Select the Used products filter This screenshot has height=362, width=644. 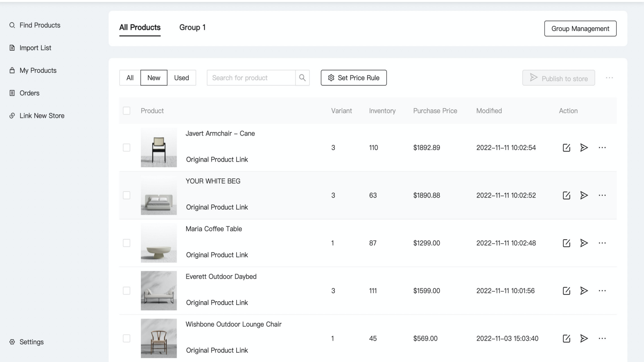(x=182, y=78)
